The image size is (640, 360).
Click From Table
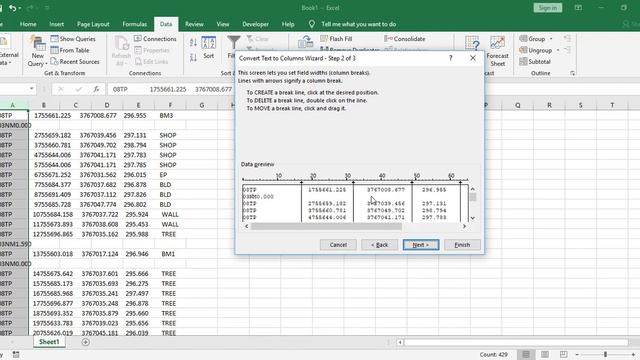pos(70,50)
